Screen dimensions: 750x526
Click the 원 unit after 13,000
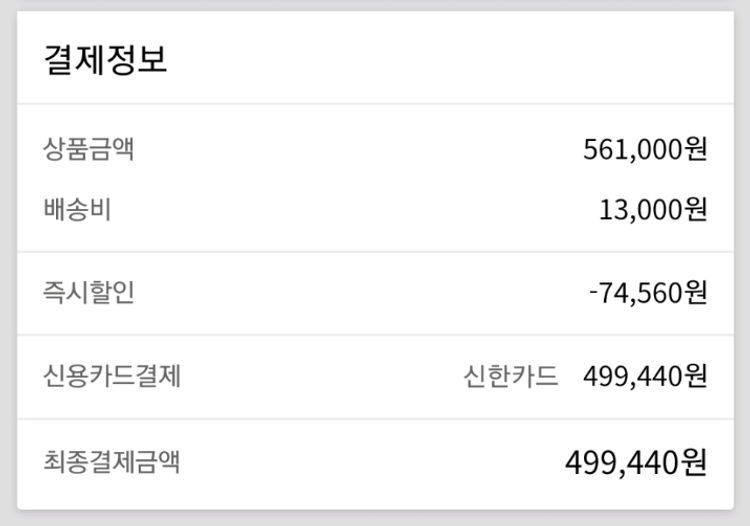(696, 210)
